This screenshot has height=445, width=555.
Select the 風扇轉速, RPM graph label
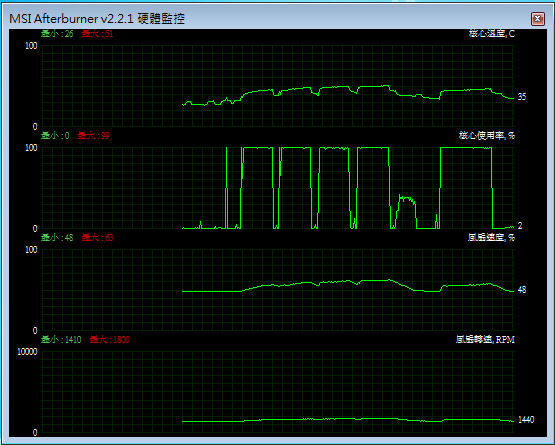(485, 340)
